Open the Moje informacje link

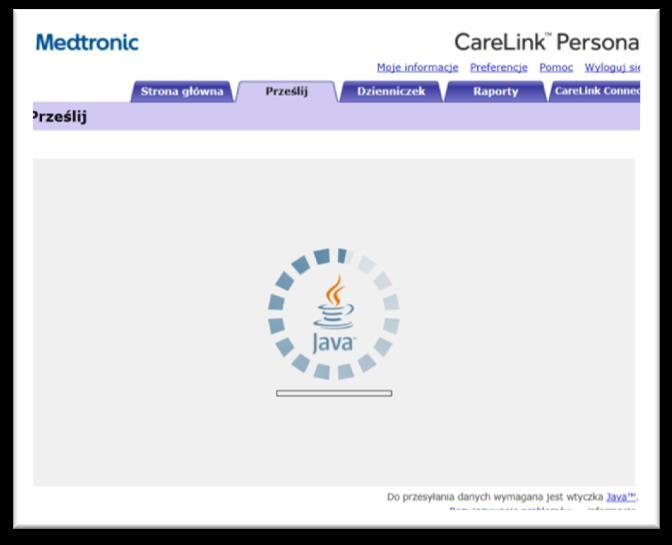[417, 67]
